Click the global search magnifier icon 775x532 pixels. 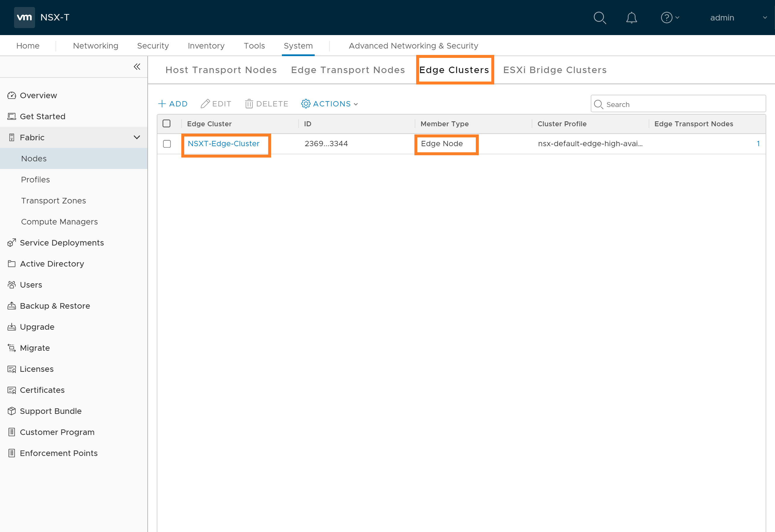600,18
